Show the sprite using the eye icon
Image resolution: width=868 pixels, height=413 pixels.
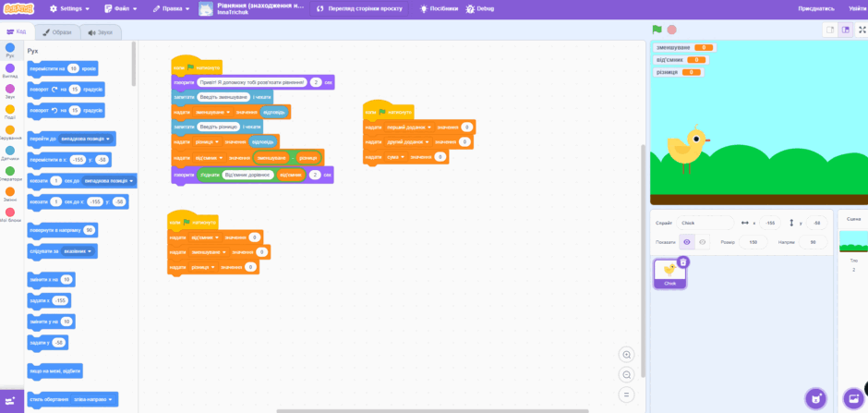(x=687, y=242)
